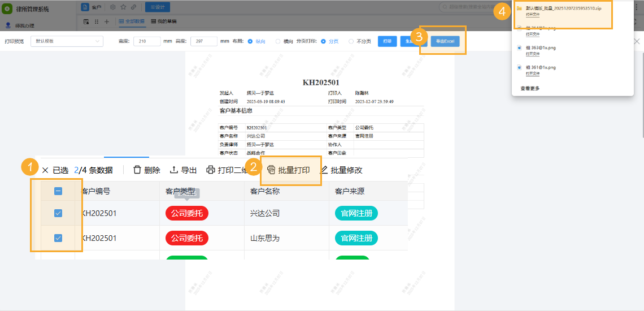Click 批量修改 in the selection toolbar
Image resolution: width=644 pixels, height=311 pixels.
tap(341, 170)
